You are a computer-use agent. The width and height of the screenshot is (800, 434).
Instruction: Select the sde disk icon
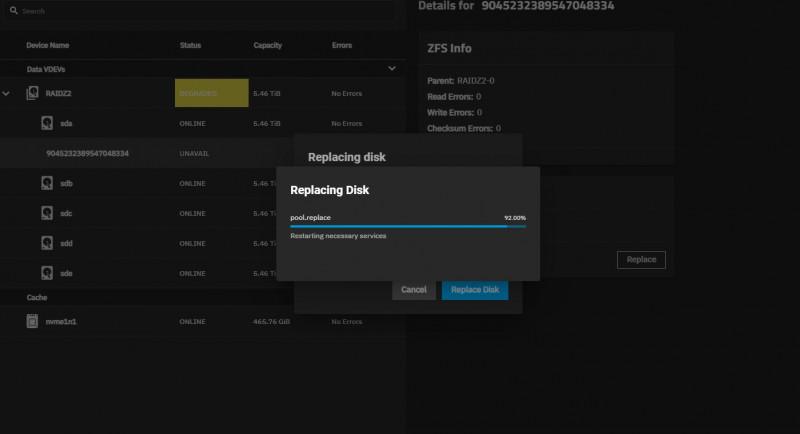tap(47, 273)
